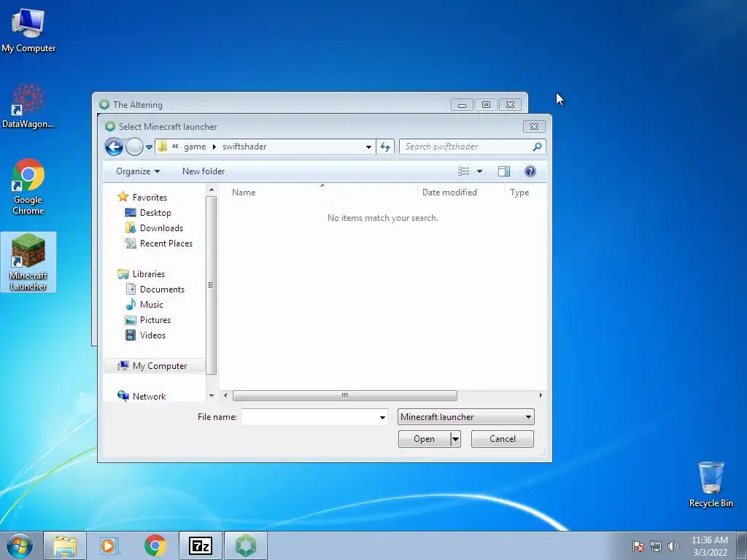
Task: Open DataWagon desktop shortcut
Action: (x=28, y=106)
